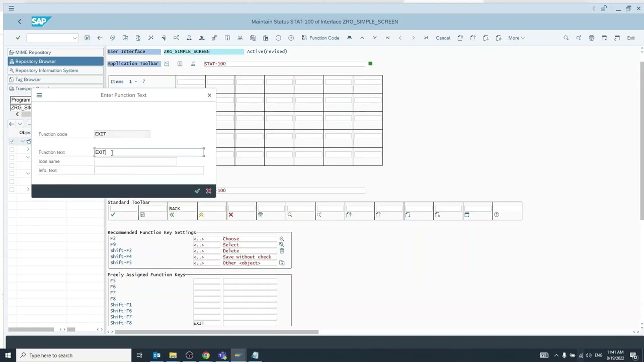
Task: Click the red X Cancel icon in Standard Toolbar
Action: point(231,215)
